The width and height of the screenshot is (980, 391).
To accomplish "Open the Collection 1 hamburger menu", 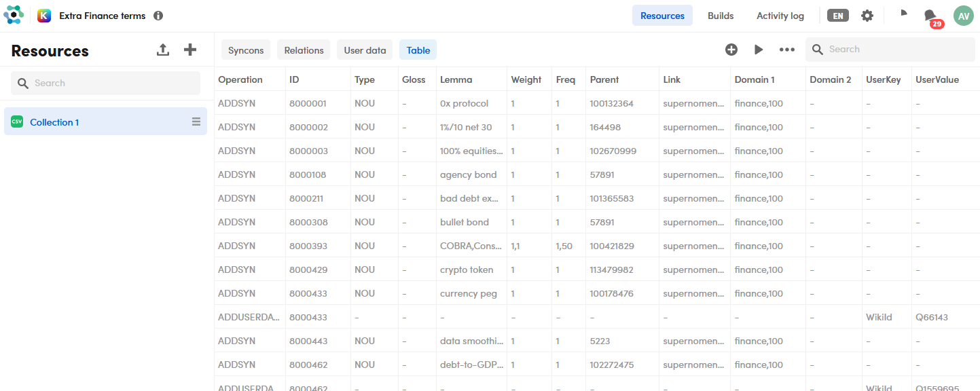I will click(x=196, y=122).
